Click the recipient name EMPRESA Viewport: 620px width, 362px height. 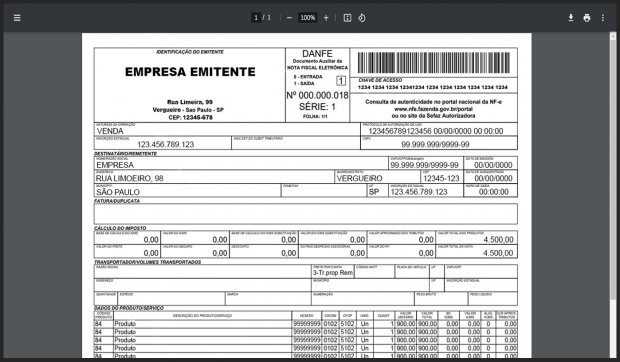[115, 165]
